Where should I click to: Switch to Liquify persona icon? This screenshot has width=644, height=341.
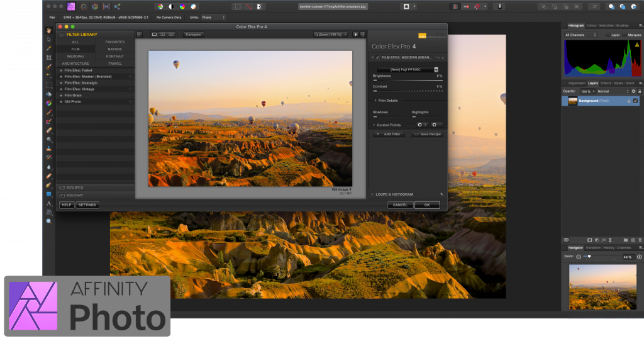tap(84, 6)
